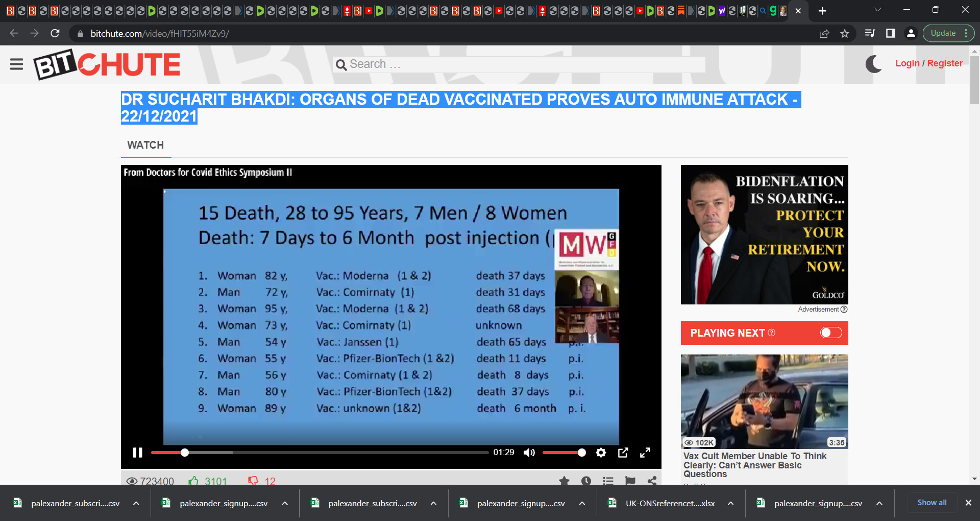The width and height of the screenshot is (980, 521).
Task: Open video in pop-out window
Action: (623, 453)
